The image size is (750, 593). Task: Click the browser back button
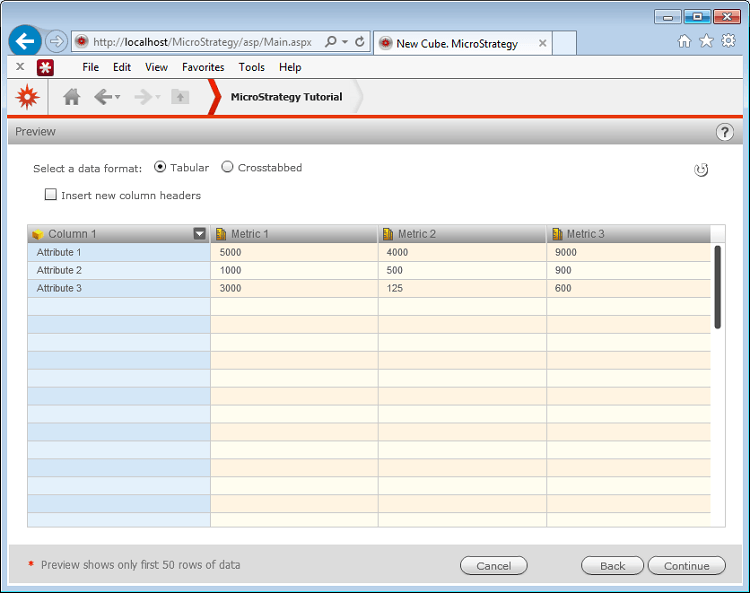25,42
